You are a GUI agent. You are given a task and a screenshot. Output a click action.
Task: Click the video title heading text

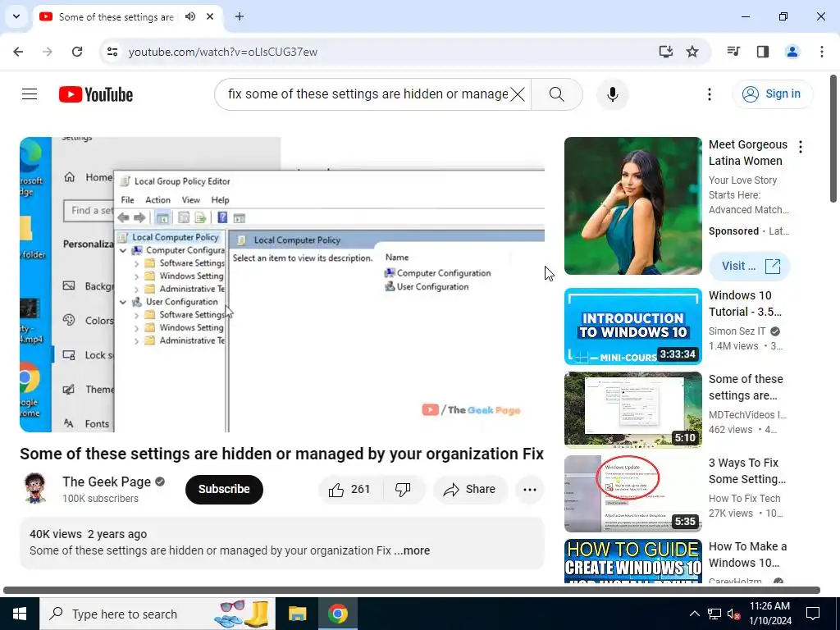282,454
